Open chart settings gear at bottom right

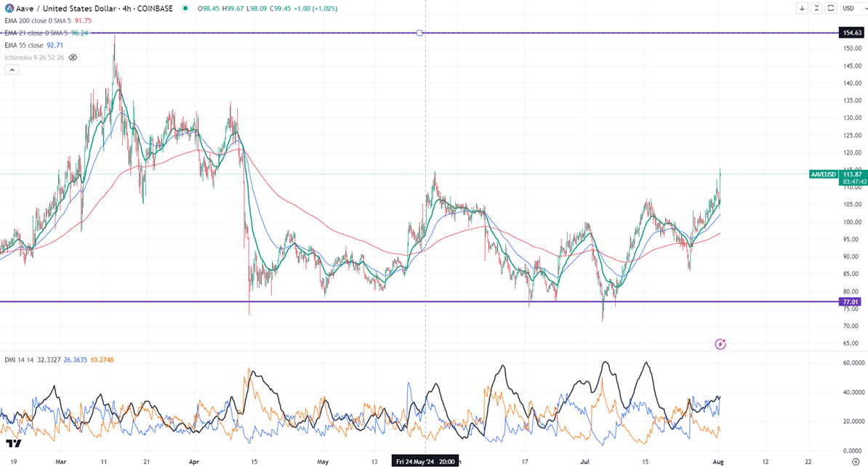click(855, 461)
